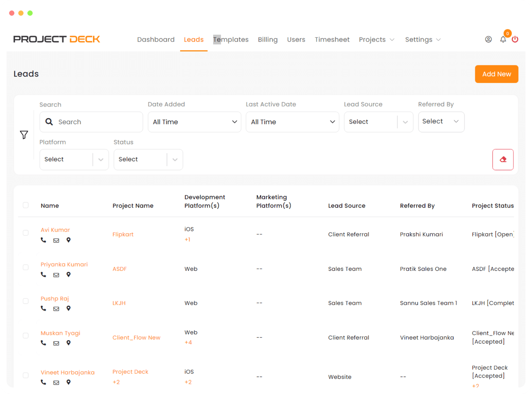Image resolution: width=532 pixels, height=394 pixels.
Task: Click email icon under Priyanka Kumari
Action: [56, 275]
